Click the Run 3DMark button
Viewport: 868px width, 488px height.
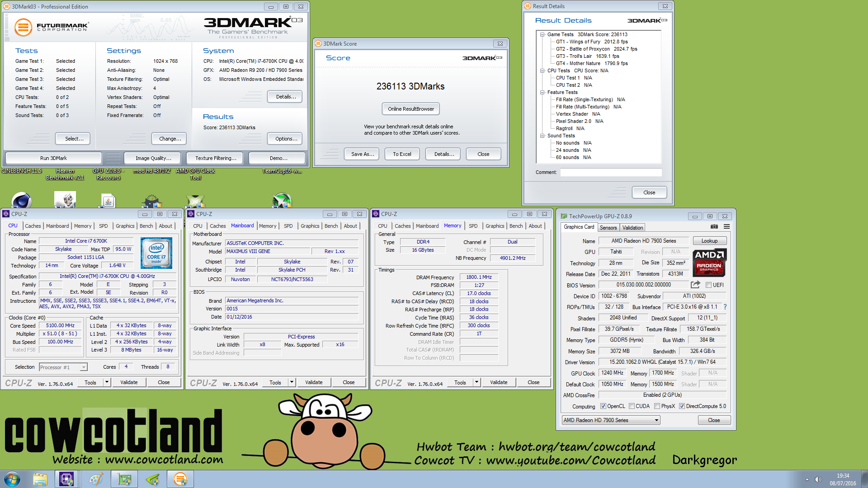[53, 158]
